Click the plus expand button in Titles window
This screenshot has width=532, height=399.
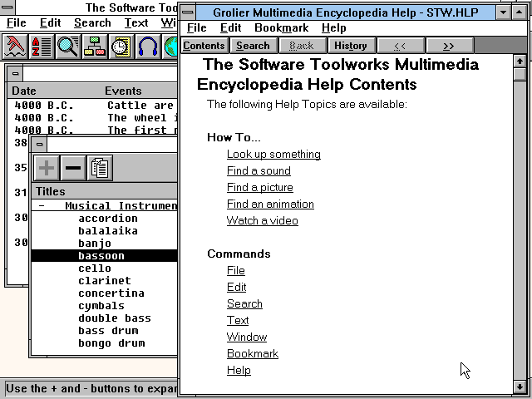(x=47, y=168)
